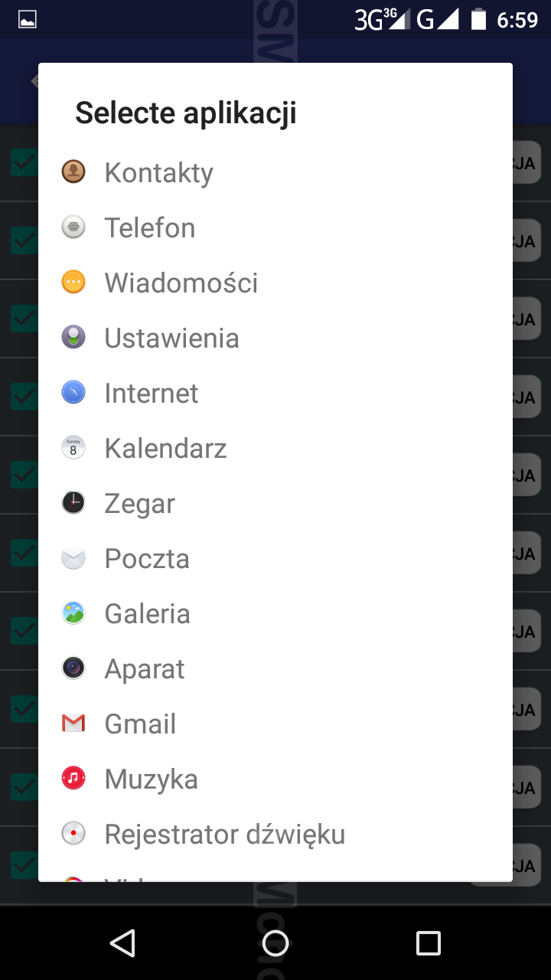The height and width of the screenshot is (980, 551).
Task: Open the recent apps overview
Action: tap(429, 943)
